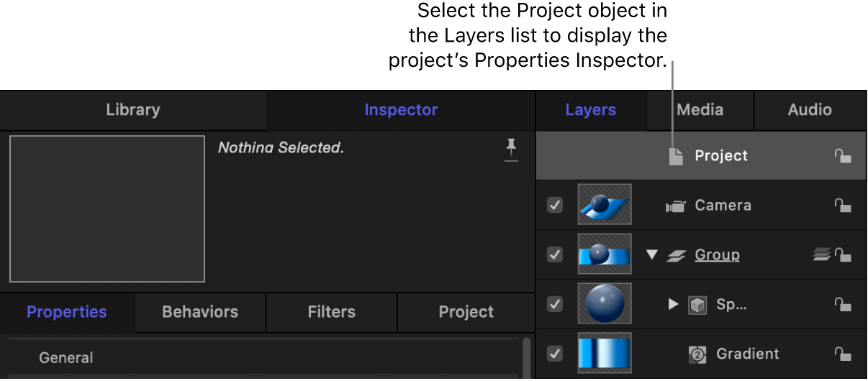Click the pin icon in the Inspector
The image size is (868, 381).
coord(511,150)
